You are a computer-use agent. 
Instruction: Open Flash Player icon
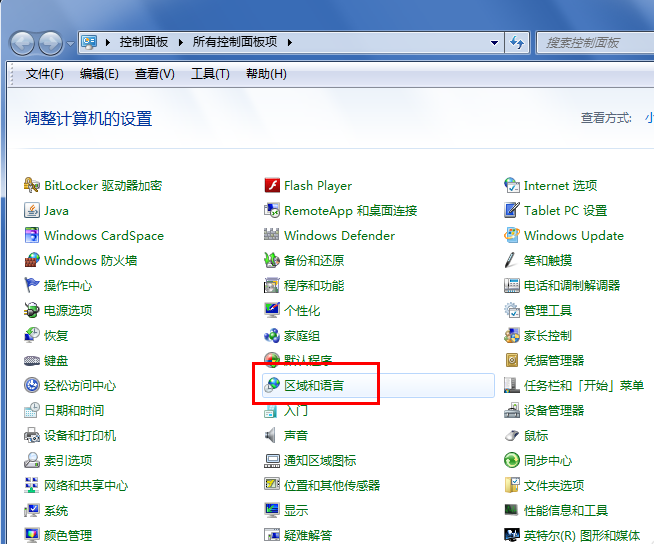coord(272,185)
